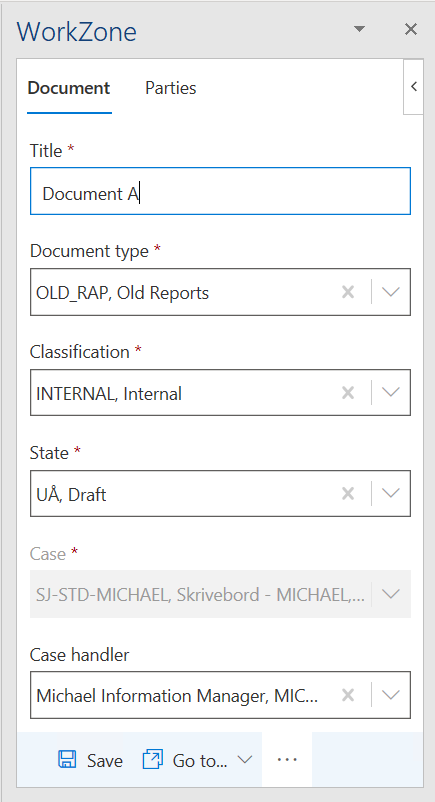Open the WorkZone pane options arrow
435x802 pixels.
click(360, 29)
